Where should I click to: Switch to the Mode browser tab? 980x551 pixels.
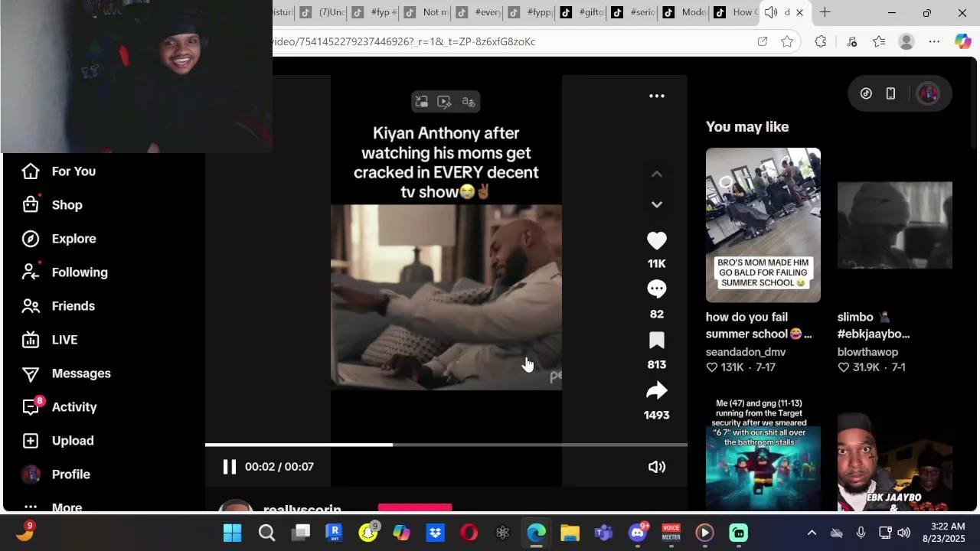pyautogui.click(x=684, y=12)
